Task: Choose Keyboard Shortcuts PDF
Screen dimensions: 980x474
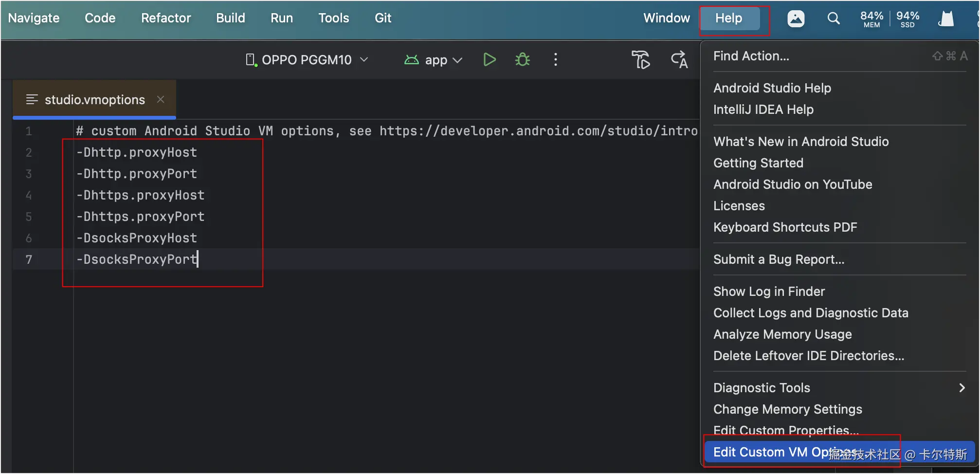Action: click(x=840, y=227)
